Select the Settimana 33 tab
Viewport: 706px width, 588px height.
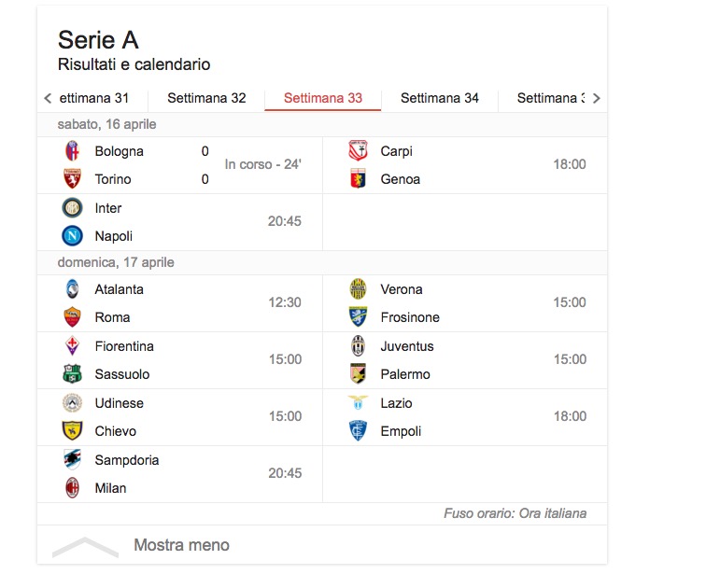click(x=323, y=98)
